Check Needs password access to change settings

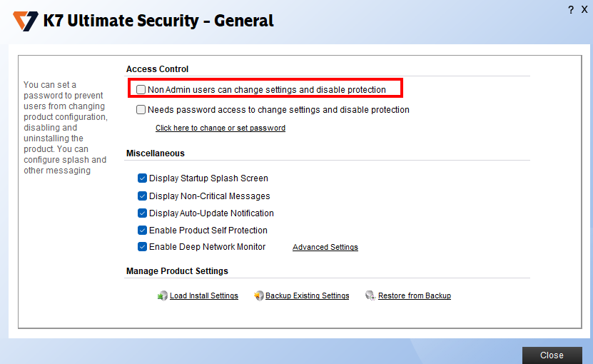click(141, 110)
